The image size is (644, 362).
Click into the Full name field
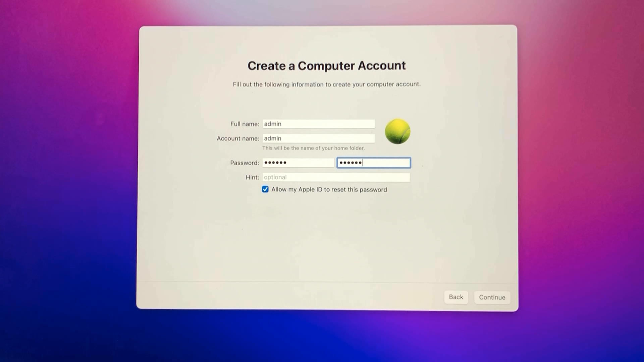click(318, 124)
